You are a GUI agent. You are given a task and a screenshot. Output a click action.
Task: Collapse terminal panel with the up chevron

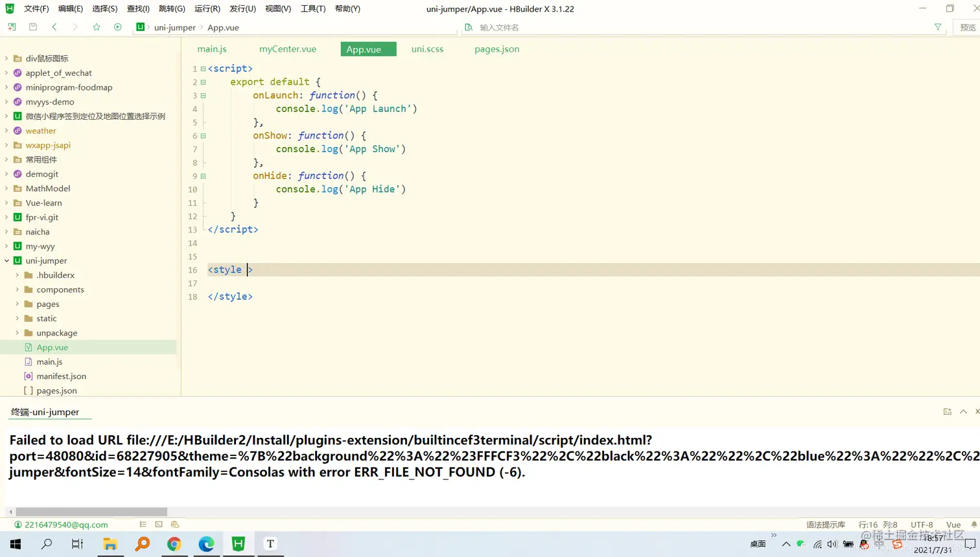coord(963,411)
